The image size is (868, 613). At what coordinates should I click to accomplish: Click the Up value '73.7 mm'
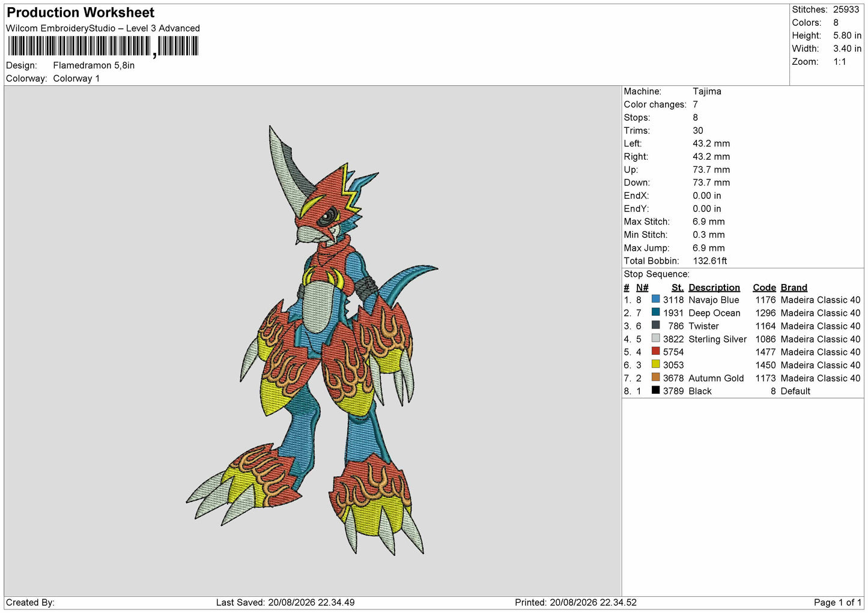[x=711, y=170]
